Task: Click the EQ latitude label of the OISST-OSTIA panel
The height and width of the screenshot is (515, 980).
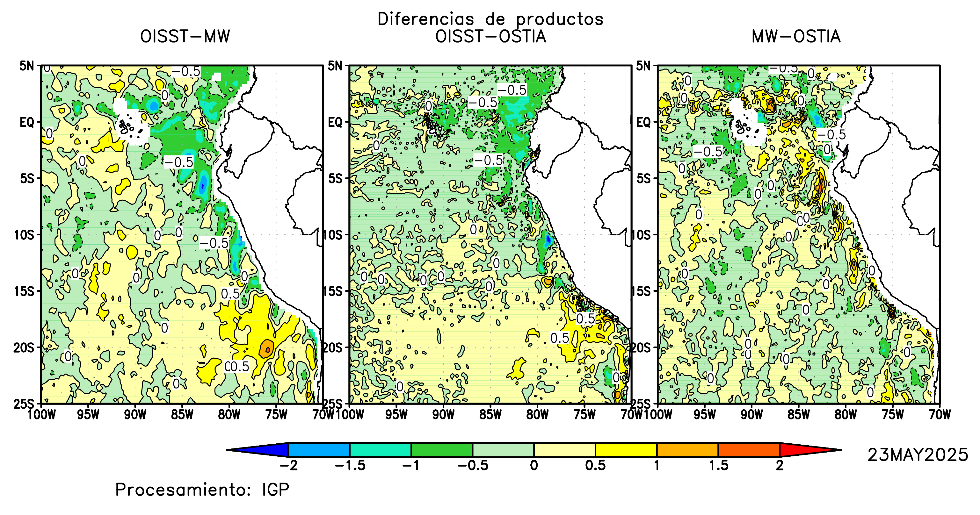Action: 336,122
